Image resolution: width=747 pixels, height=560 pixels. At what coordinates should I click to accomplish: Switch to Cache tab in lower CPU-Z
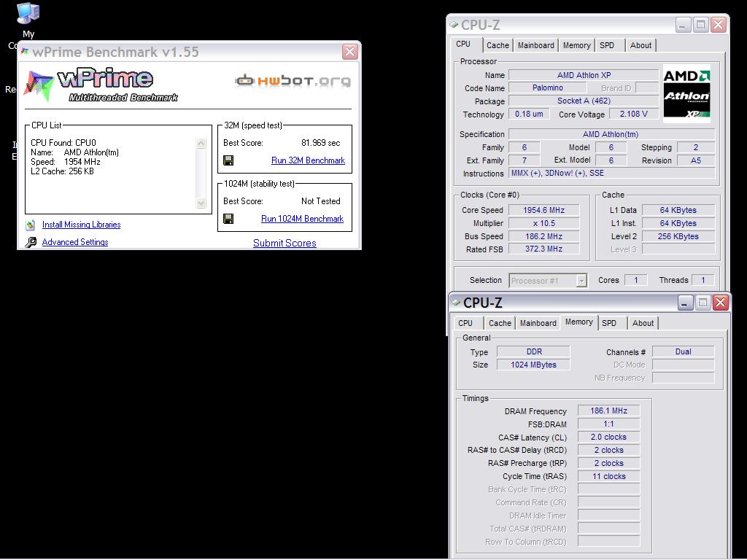point(500,323)
